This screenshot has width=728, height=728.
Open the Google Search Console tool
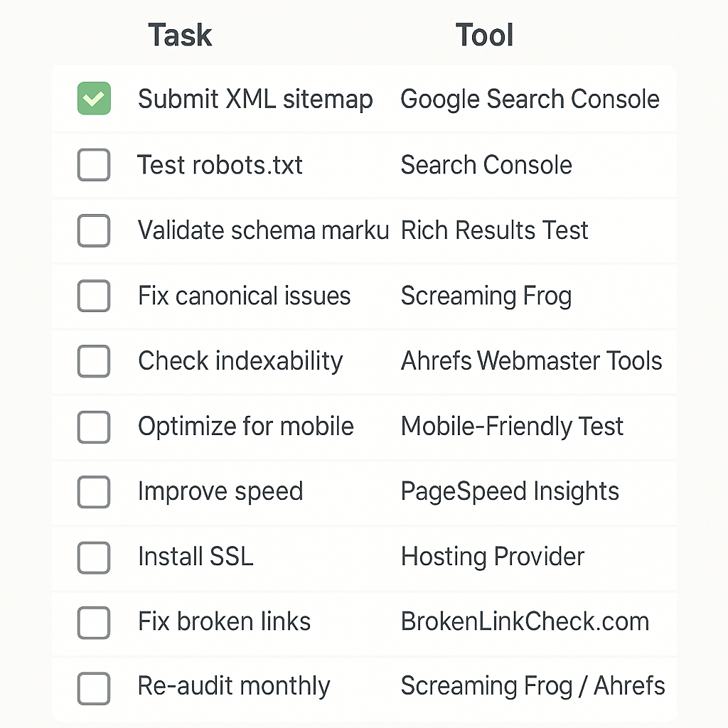pos(530,99)
